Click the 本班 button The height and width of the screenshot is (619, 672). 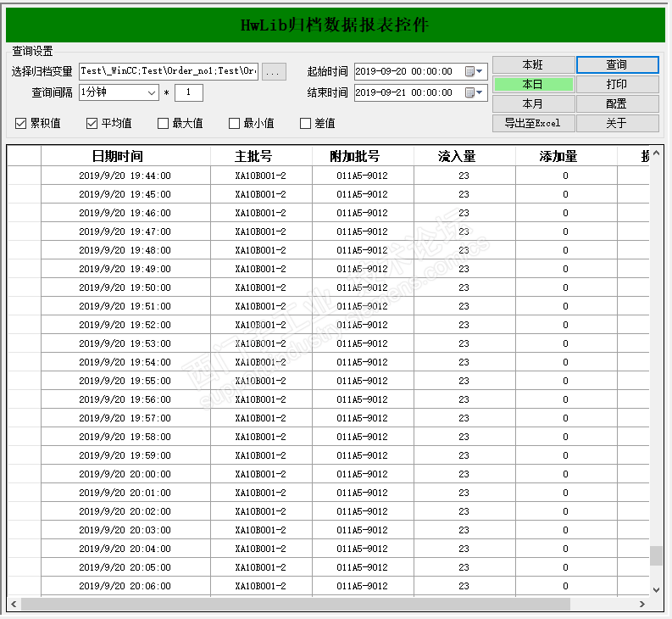(533, 64)
